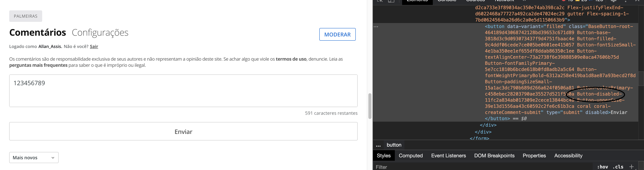The height and width of the screenshot is (170, 644).
Task: Select the closing </form> tag line
Action: point(479,138)
